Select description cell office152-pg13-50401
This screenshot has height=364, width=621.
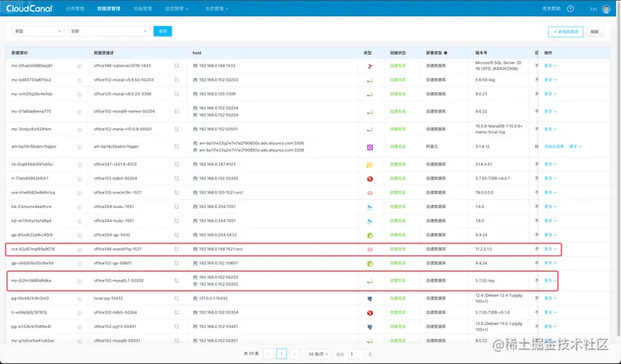click(115, 326)
